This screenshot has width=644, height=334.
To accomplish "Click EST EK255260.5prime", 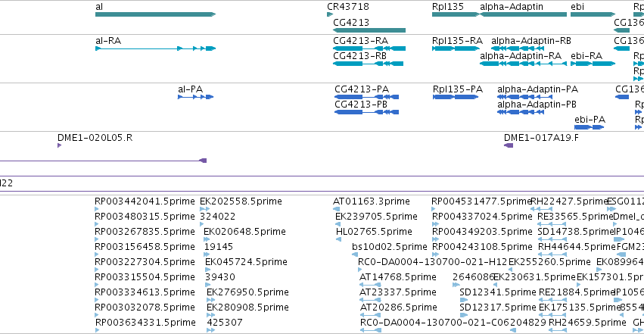I will pos(549,262).
